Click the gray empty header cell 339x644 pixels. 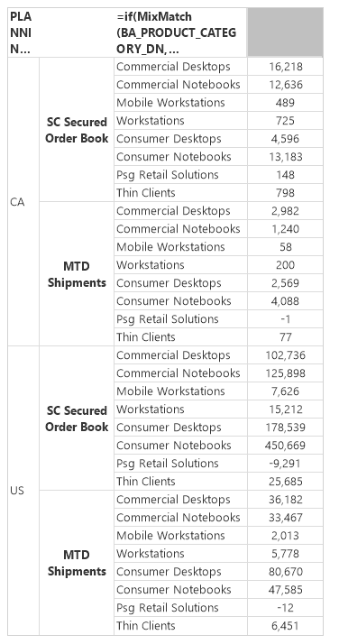[285, 32]
